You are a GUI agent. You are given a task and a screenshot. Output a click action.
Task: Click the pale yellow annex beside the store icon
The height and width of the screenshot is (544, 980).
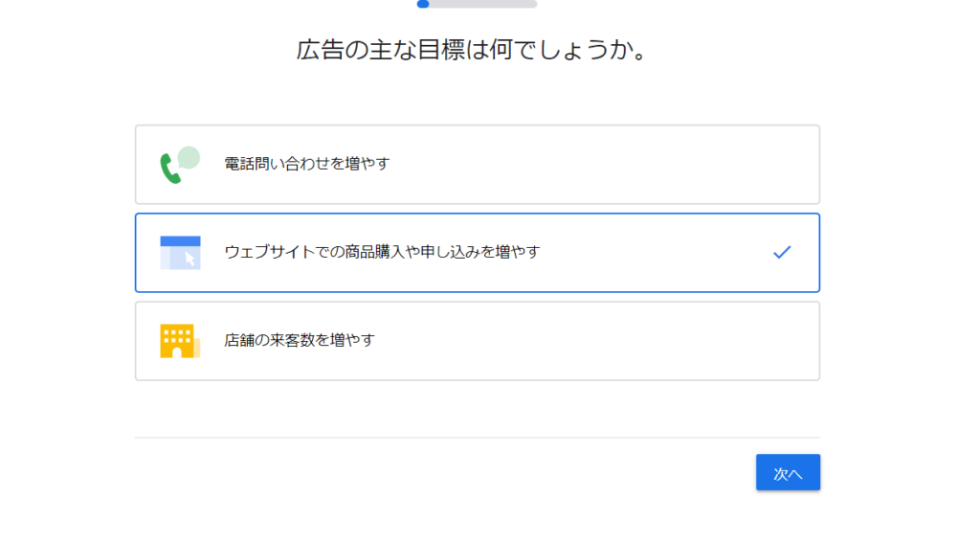196,349
